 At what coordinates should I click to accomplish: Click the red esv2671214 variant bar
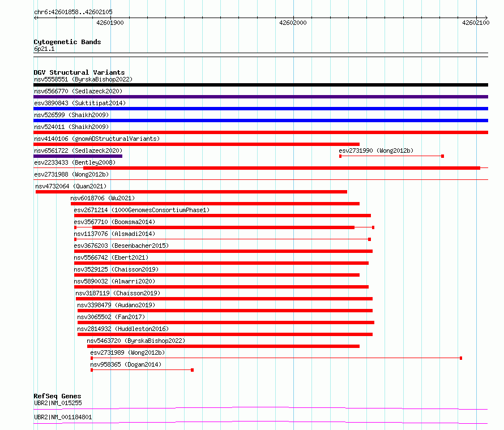223,216
